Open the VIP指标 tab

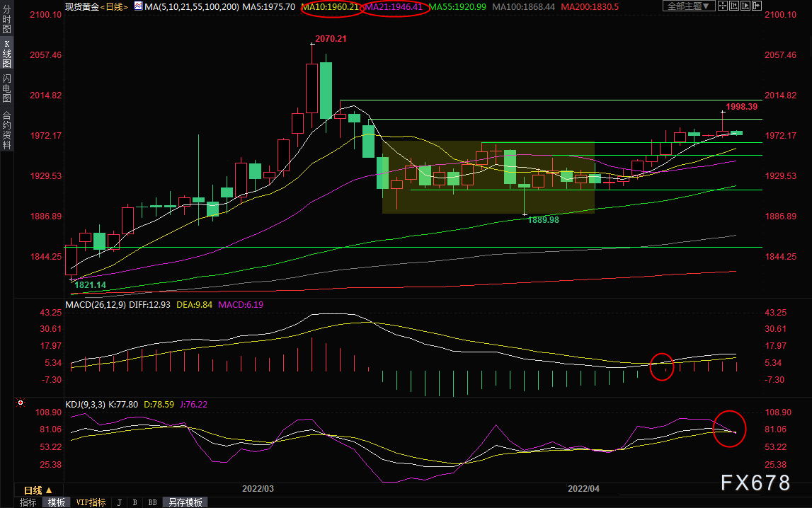click(91, 502)
